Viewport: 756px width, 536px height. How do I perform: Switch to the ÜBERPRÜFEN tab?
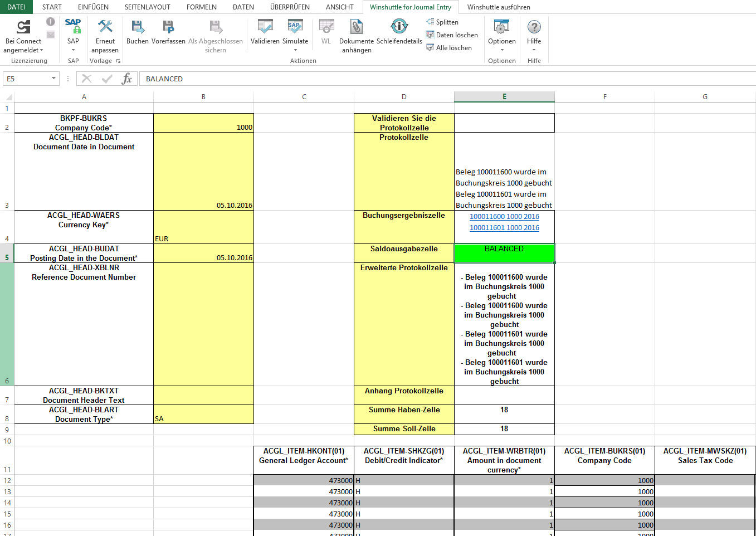pos(290,7)
